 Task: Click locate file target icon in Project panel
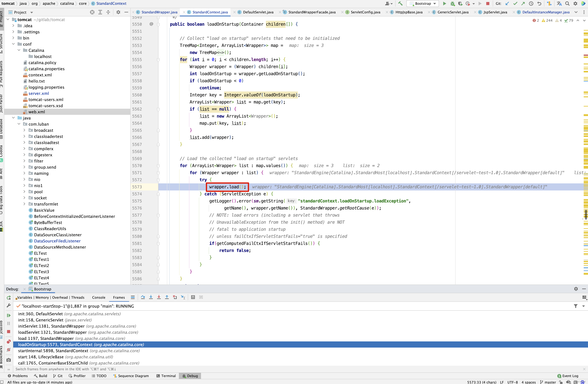coord(92,12)
